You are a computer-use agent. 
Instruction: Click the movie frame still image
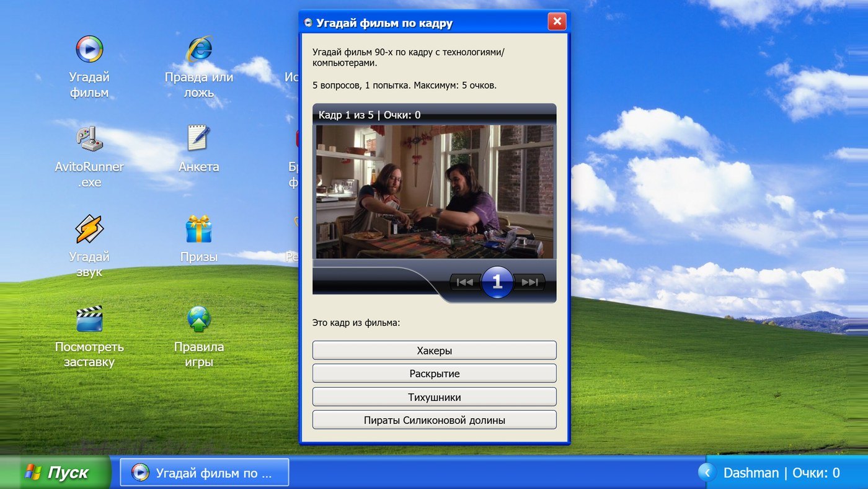point(434,192)
